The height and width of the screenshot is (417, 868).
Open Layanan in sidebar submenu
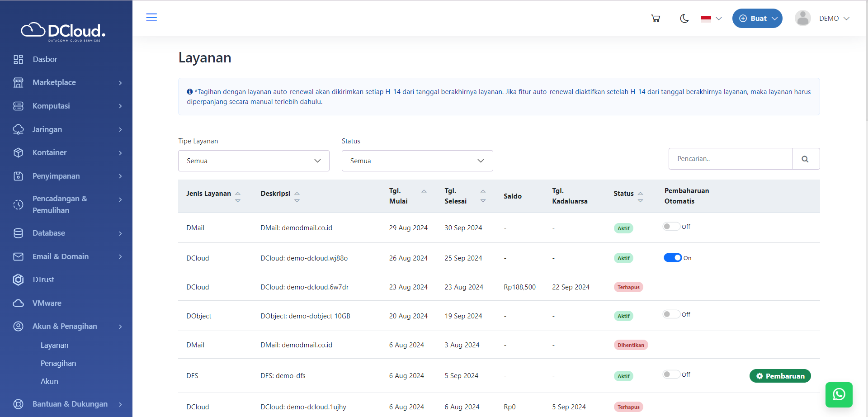tap(55, 345)
